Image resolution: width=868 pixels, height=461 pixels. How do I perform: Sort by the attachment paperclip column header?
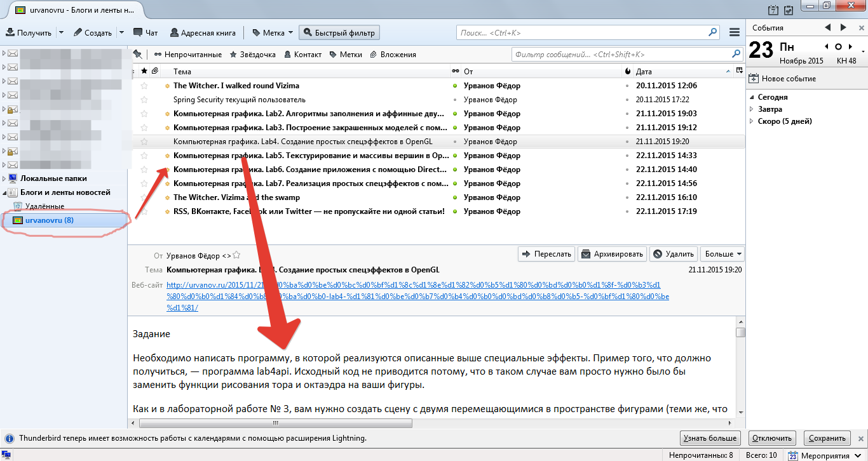[154, 71]
